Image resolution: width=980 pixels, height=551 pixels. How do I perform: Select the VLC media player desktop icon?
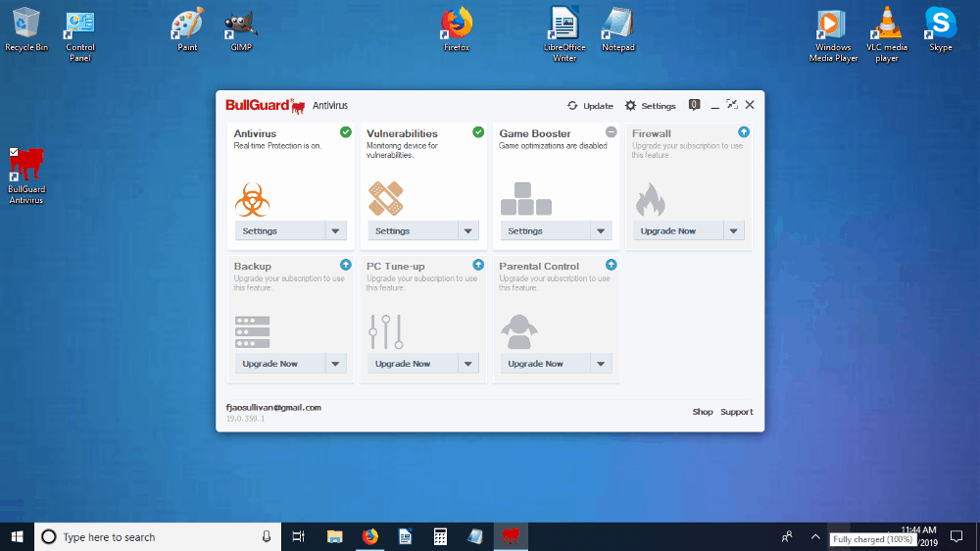click(x=886, y=34)
